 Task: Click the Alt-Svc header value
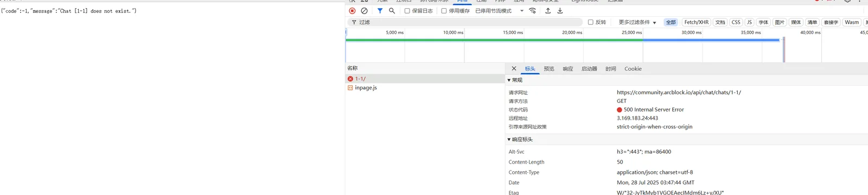pos(644,152)
